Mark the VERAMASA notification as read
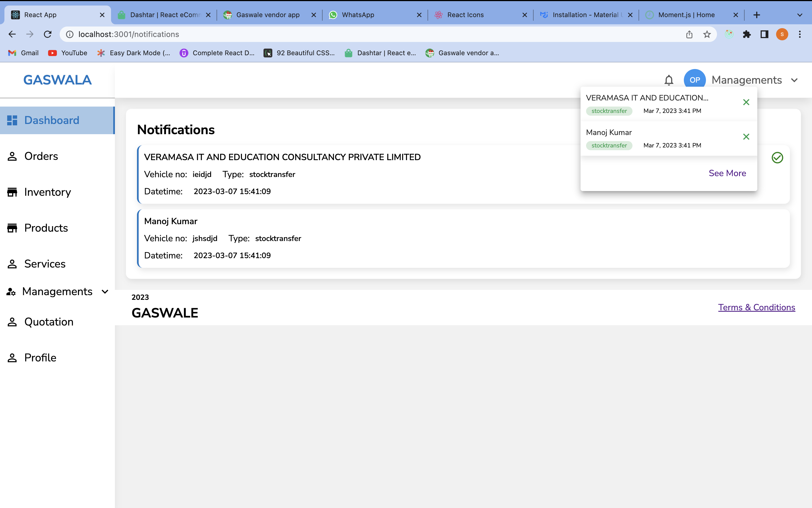This screenshot has width=812, height=508. [777, 158]
